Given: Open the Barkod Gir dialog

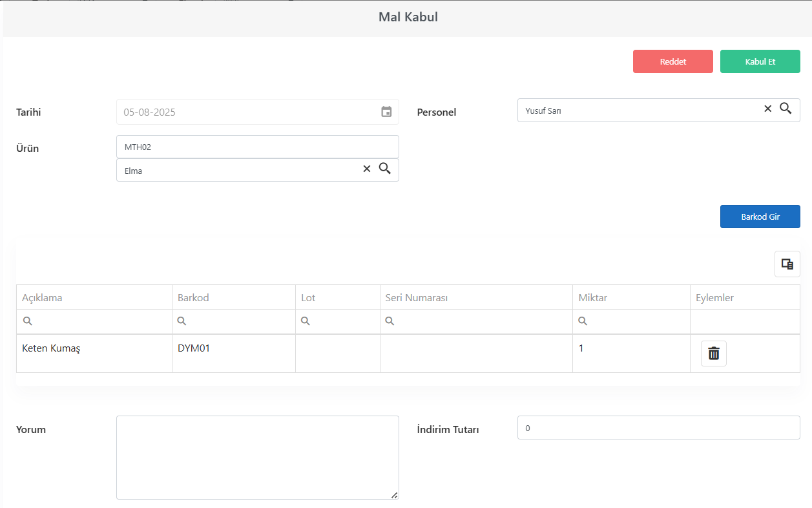Looking at the screenshot, I should 760,217.
